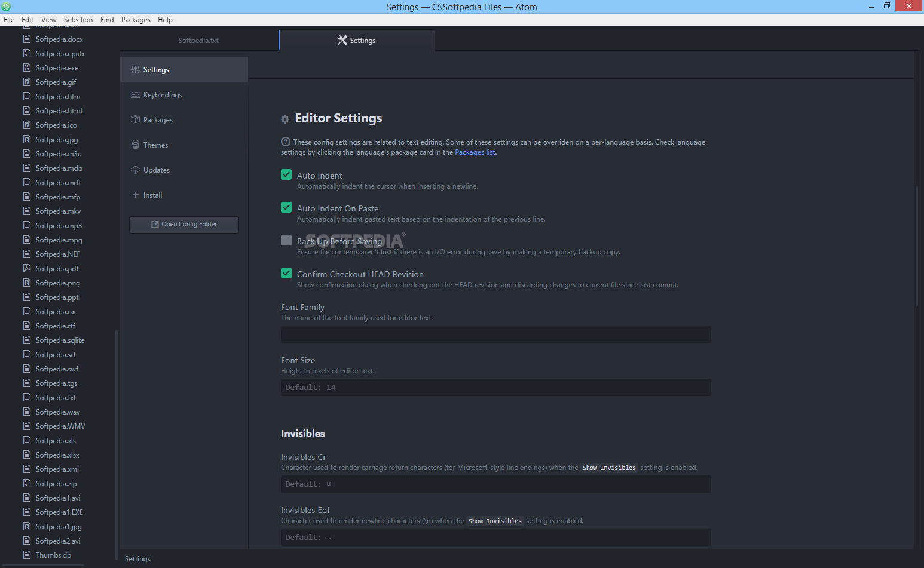Click the settings panel vertical scrollbar

[917, 246]
